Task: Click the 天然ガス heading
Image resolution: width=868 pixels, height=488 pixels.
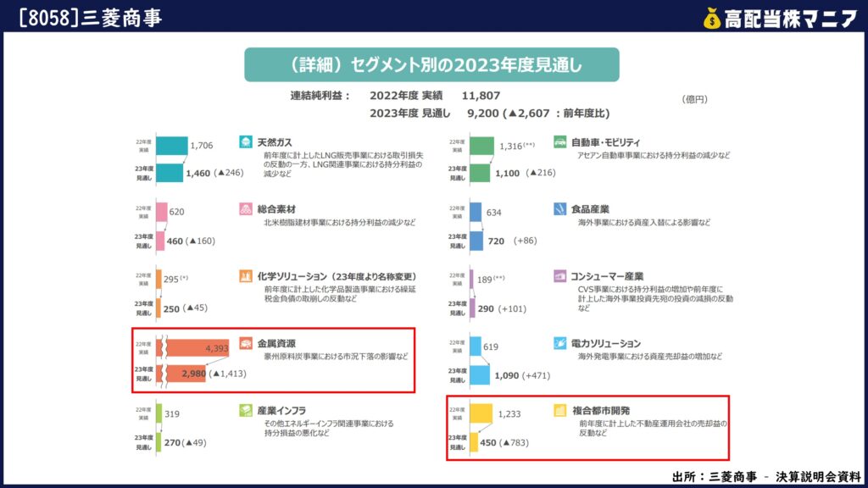Action: [275, 142]
